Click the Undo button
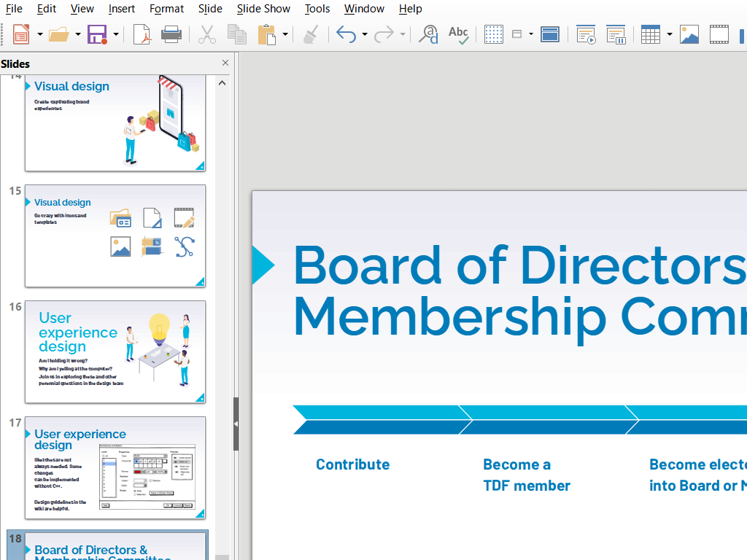Screen dimensions: 747x560 346,34
